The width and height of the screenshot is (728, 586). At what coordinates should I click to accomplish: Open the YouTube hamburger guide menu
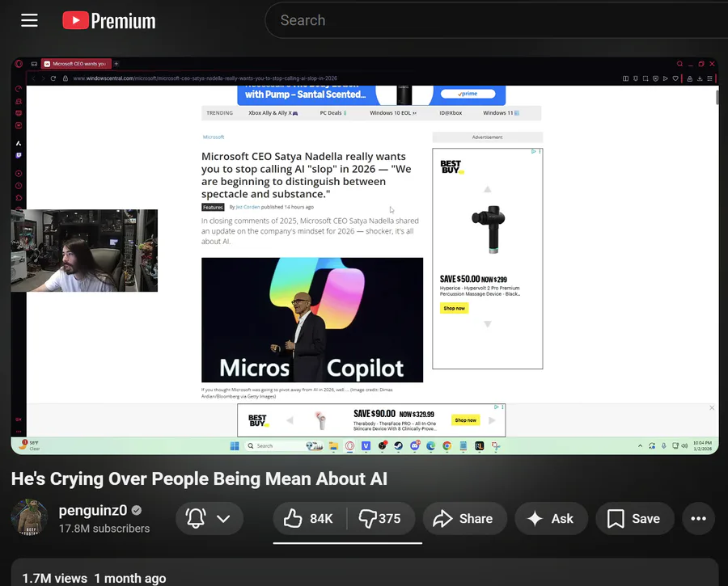point(29,20)
